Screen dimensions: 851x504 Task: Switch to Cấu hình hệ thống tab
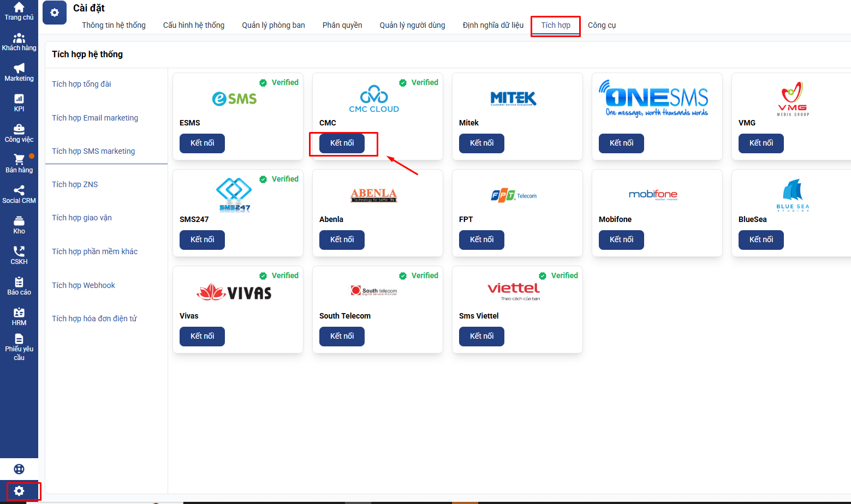coord(194,25)
